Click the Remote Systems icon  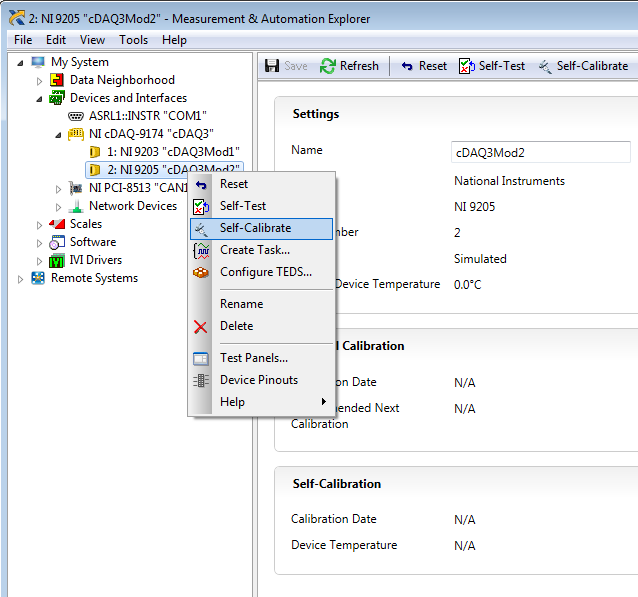point(38,278)
